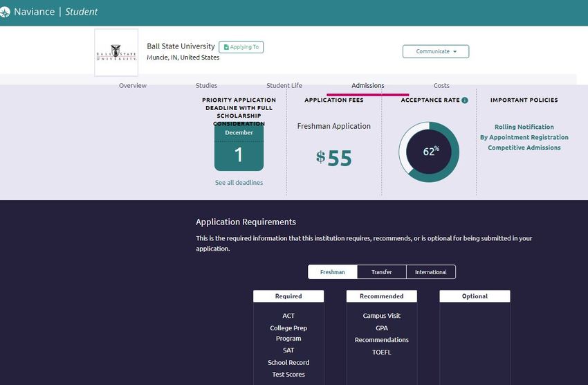The image size is (588, 385).
Task: Click By Appointment Registration policy link
Action: 524,137
